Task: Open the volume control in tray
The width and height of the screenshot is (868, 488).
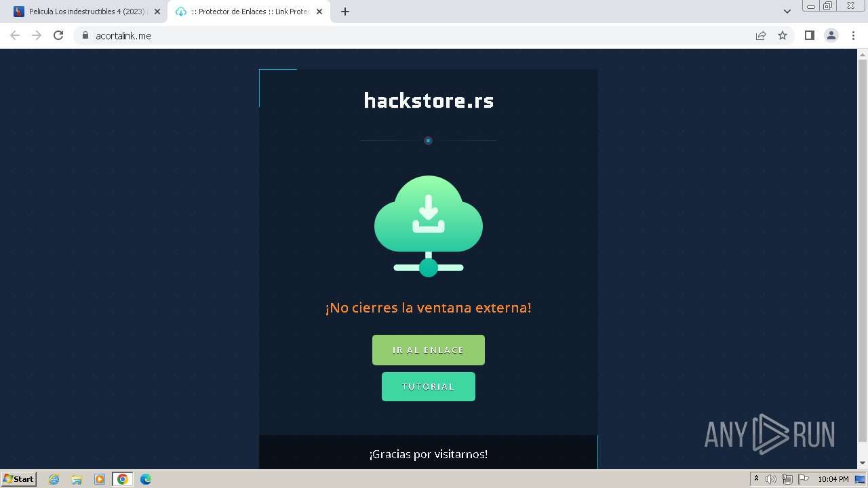Action: [771, 479]
